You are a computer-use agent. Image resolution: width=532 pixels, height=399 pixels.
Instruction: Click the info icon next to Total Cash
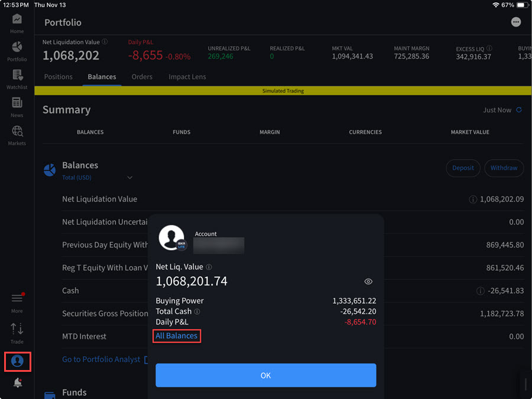click(197, 311)
